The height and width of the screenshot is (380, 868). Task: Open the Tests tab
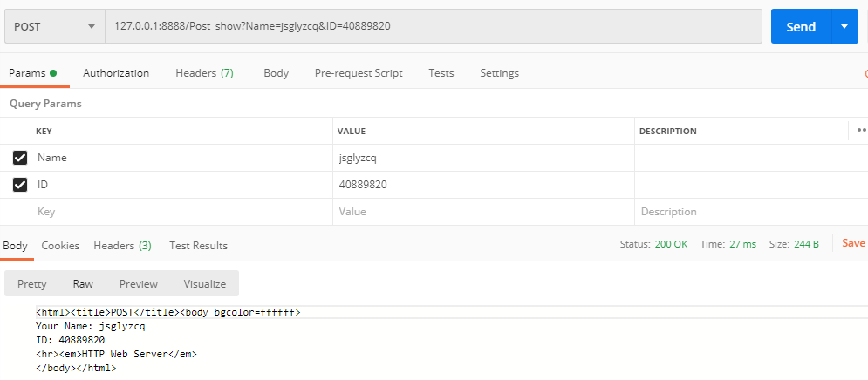point(441,73)
